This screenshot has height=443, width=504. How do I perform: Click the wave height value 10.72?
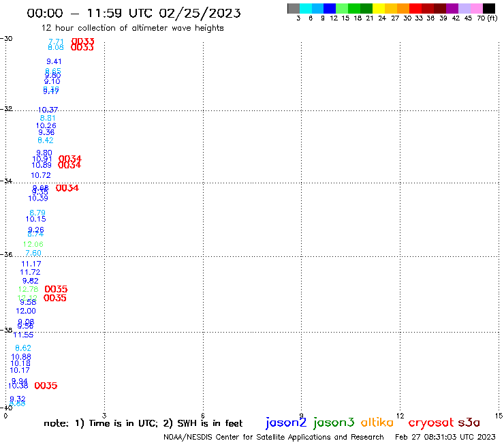pyautogui.click(x=41, y=175)
